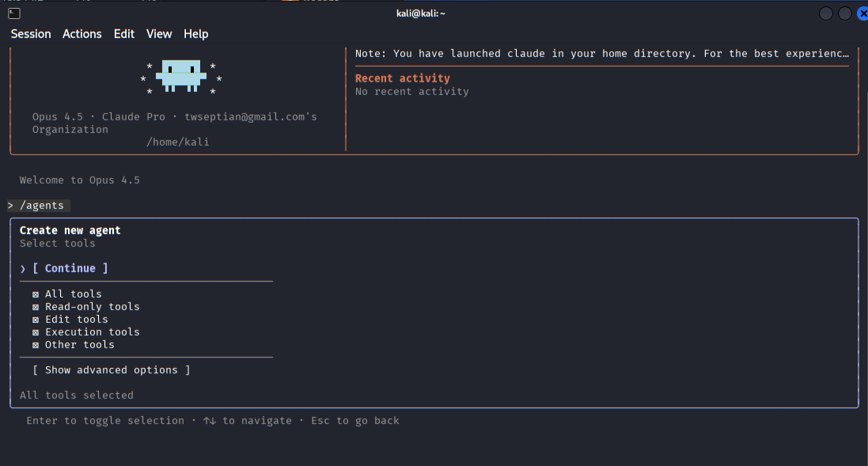The image size is (868, 466).
Task: Deselect the Other tools checkbox
Action: point(36,345)
